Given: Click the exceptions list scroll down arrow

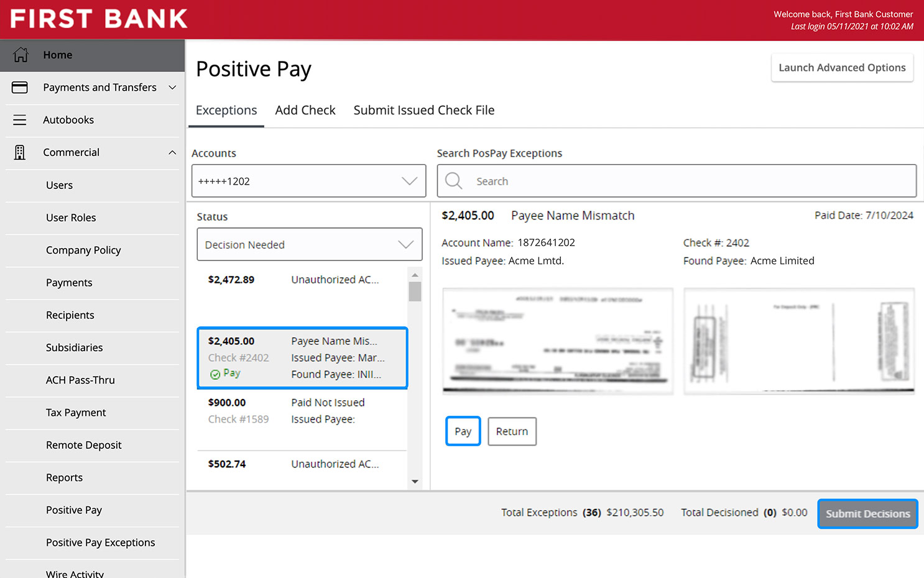Looking at the screenshot, I should (415, 482).
